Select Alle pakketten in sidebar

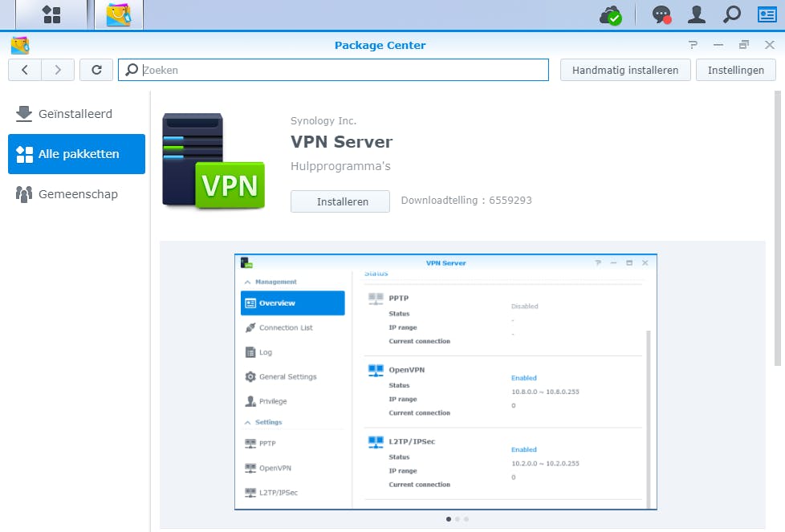pos(76,153)
